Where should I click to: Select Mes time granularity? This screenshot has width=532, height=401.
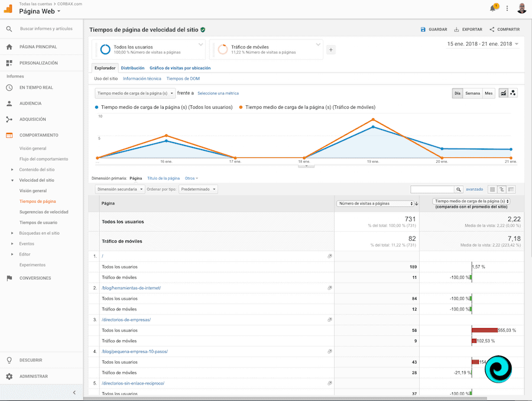coord(489,93)
